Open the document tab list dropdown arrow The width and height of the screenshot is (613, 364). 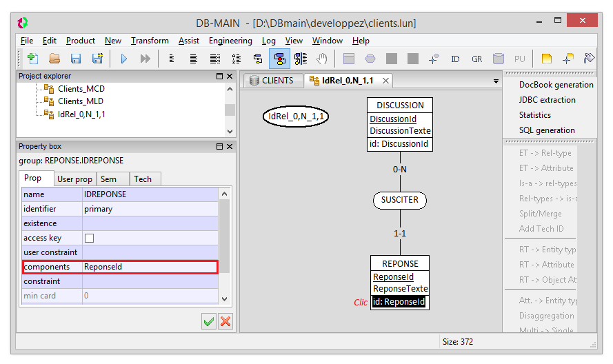[x=496, y=81]
